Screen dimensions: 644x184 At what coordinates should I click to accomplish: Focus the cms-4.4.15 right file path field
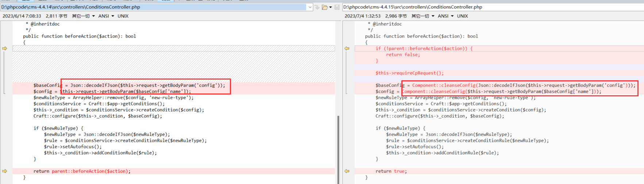493,7
